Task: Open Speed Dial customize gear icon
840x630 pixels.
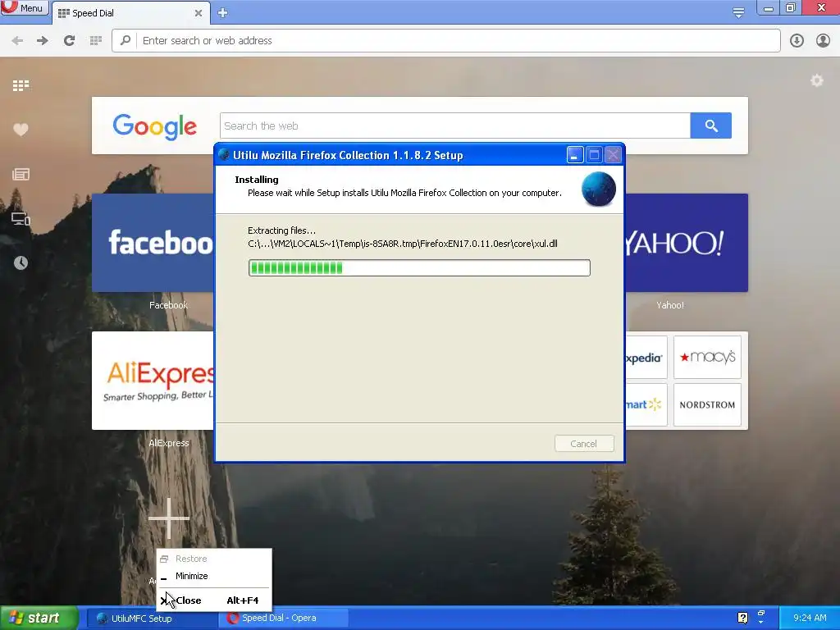Action: point(816,81)
